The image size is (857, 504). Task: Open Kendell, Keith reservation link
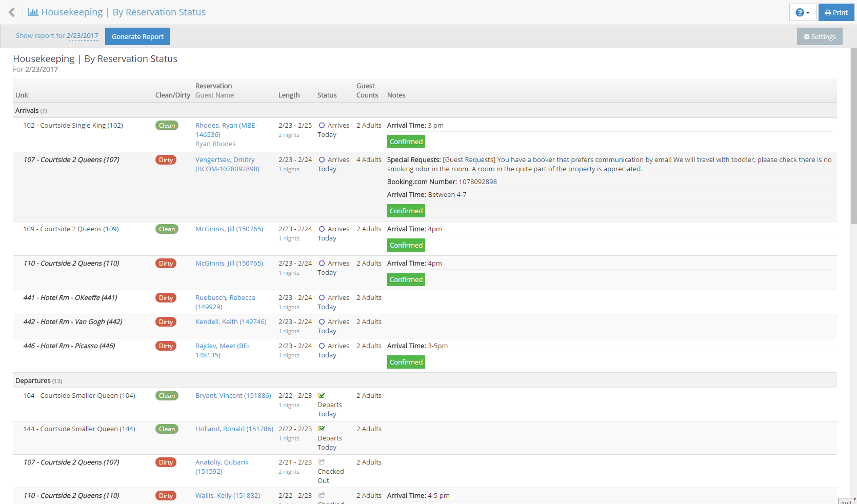tap(231, 321)
